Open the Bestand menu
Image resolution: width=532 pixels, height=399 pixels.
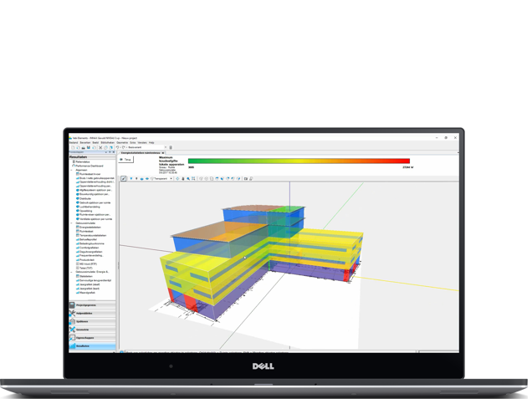point(73,143)
